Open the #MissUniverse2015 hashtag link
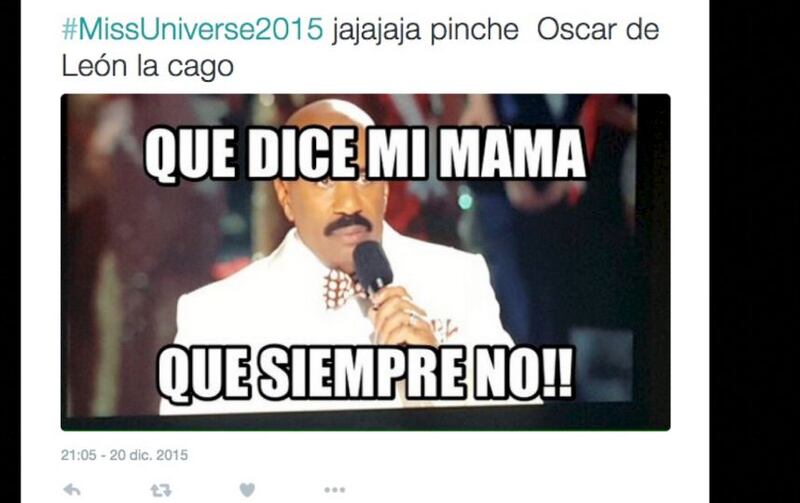Viewport: 800px width, 503px height. [192, 29]
